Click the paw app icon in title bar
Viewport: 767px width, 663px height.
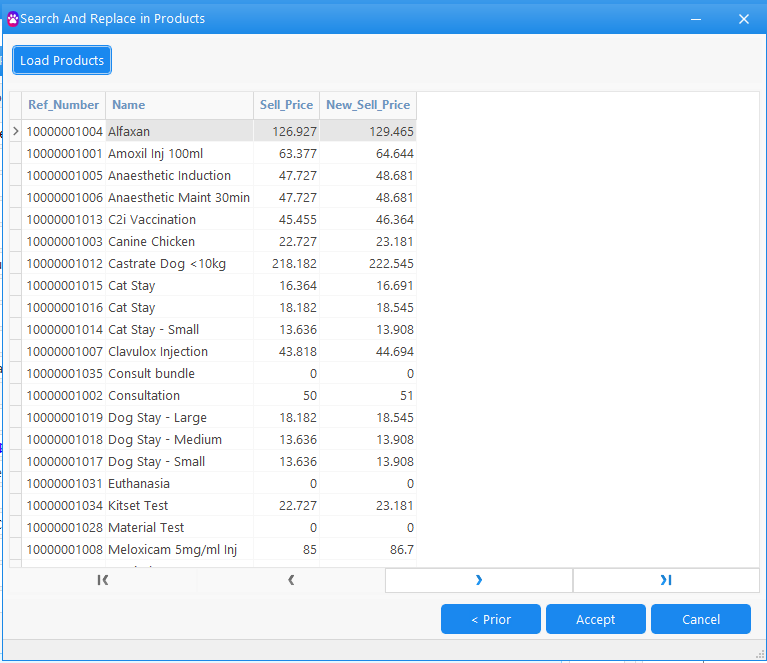pos(13,19)
